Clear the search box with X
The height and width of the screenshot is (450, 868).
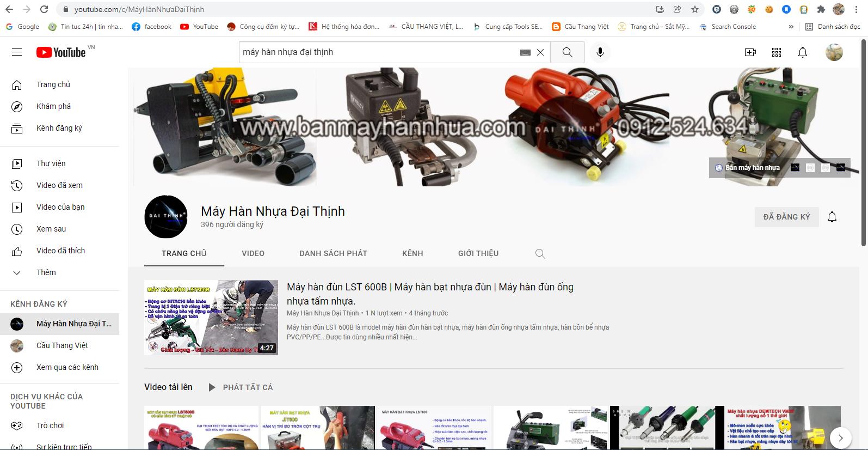540,52
